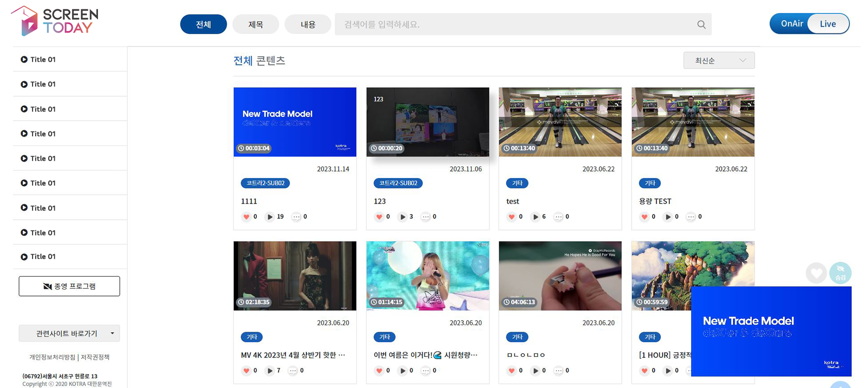Click 기타 tag on test card
This screenshot has height=388, width=868.
tap(517, 183)
